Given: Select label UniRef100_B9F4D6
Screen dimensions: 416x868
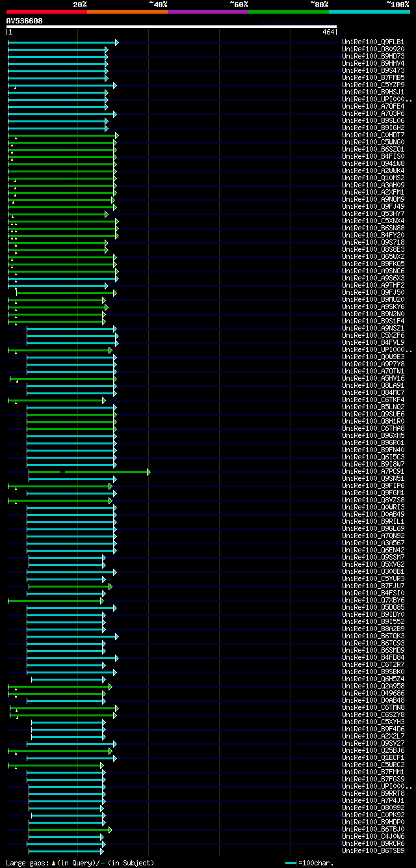Looking at the screenshot, I should coord(374,729).
